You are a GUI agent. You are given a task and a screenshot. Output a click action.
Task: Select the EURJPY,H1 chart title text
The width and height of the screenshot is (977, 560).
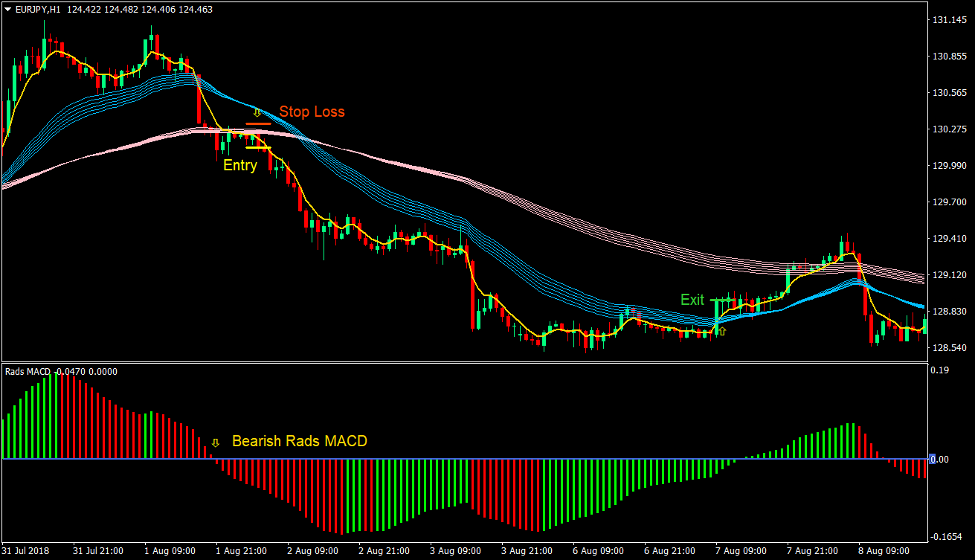(x=37, y=9)
